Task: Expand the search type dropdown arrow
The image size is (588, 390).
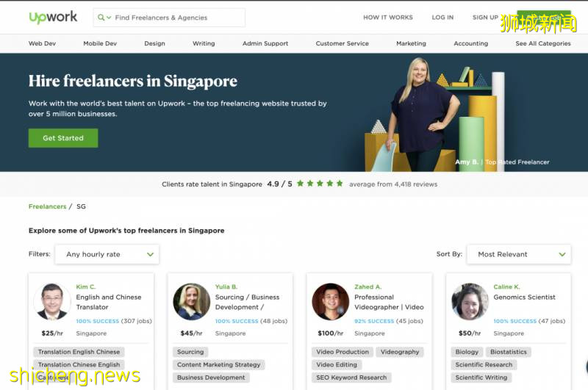Action: 109,18
